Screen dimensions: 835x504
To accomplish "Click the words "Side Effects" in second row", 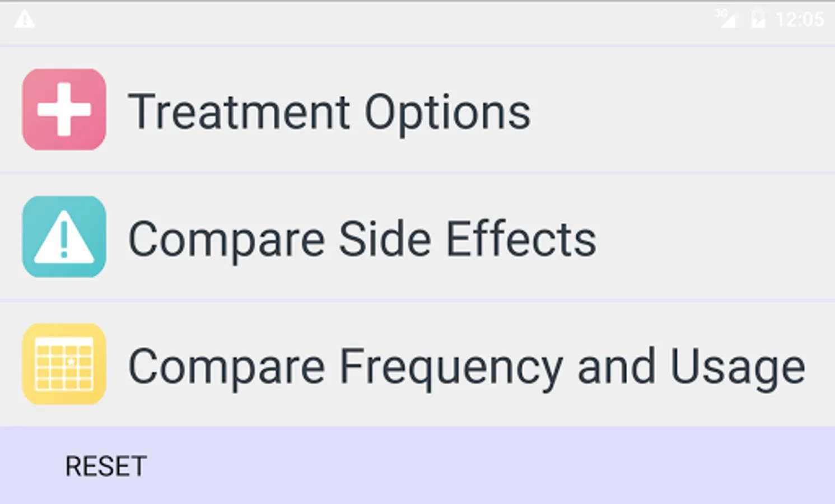I will [467, 239].
